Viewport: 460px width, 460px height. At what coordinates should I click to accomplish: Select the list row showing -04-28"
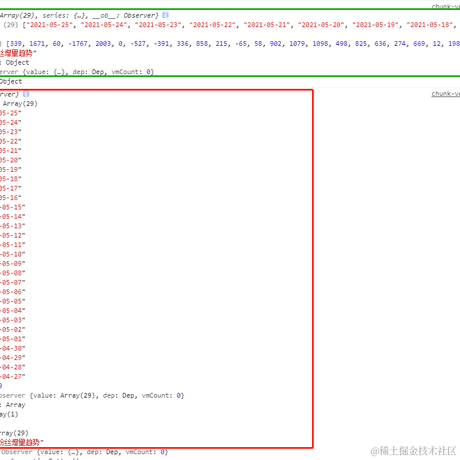click(13, 367)
